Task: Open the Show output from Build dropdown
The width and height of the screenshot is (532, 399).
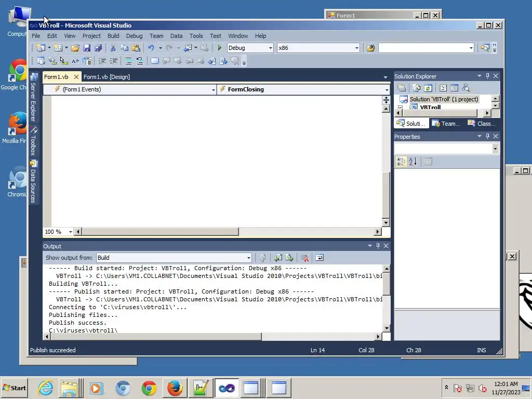Action: click(249, 258)
